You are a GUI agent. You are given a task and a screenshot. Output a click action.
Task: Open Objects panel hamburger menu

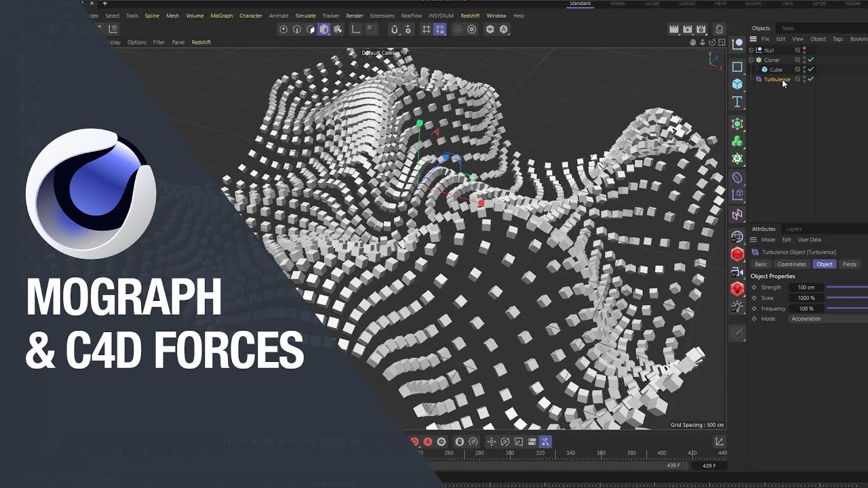pos(753,39)
